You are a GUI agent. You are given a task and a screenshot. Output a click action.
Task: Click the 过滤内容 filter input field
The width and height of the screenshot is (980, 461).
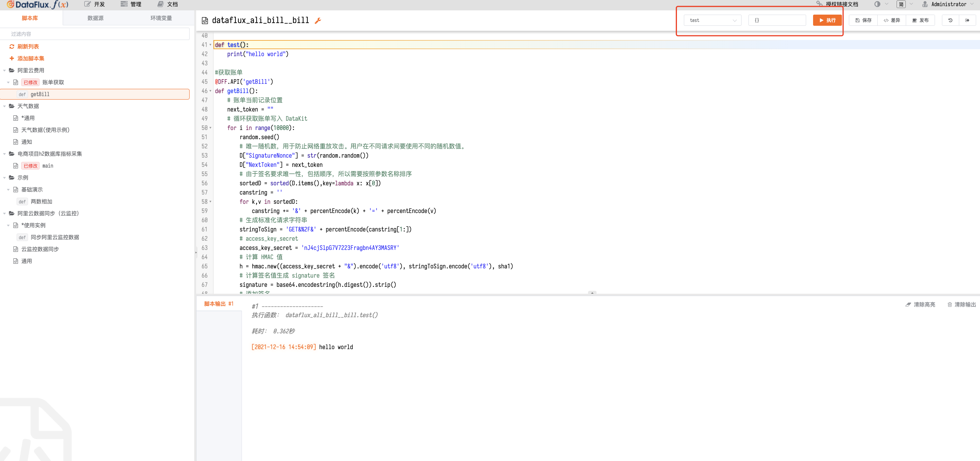click(x=95, y=34)
